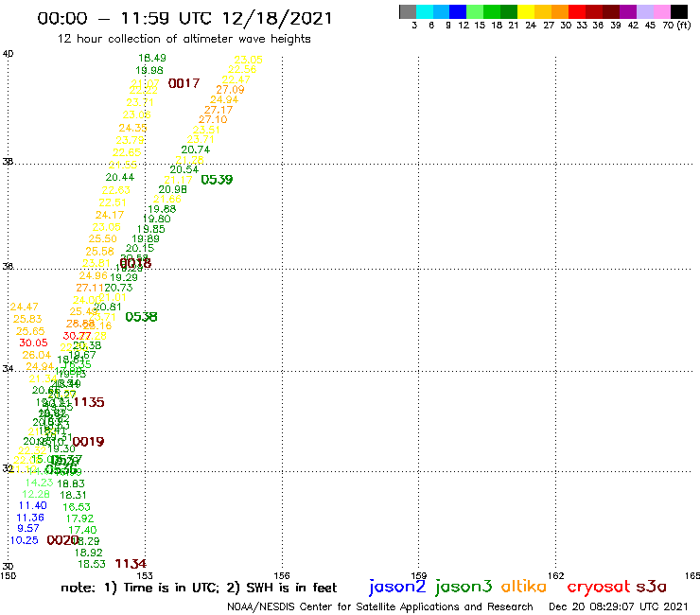Click the black swatch at the scale end

point(679,12)
